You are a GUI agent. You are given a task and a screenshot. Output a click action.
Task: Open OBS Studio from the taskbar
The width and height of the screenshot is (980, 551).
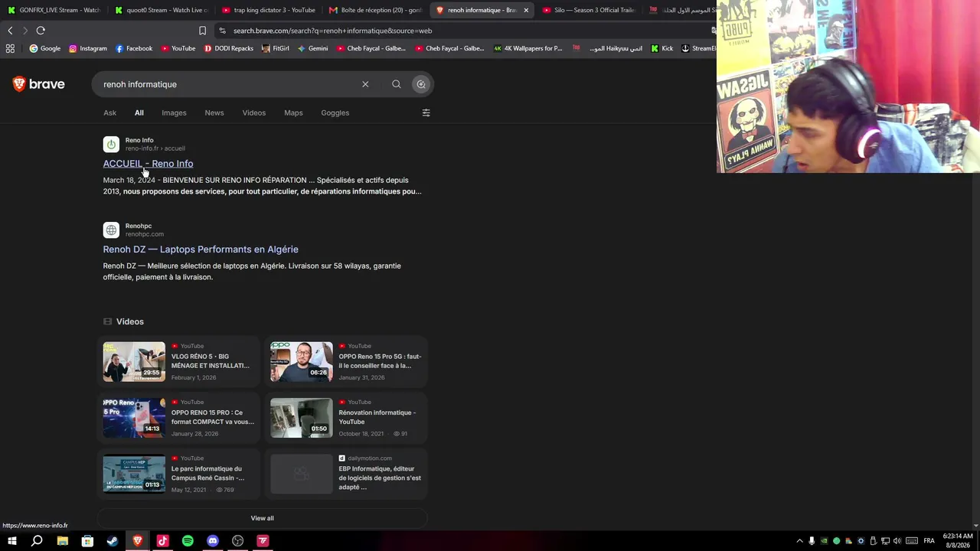[x=238, y=541]
